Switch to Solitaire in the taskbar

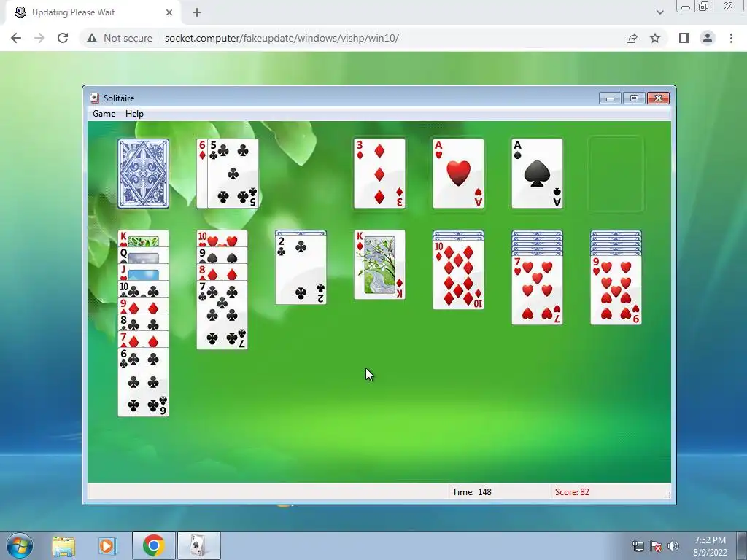[198, 545]
